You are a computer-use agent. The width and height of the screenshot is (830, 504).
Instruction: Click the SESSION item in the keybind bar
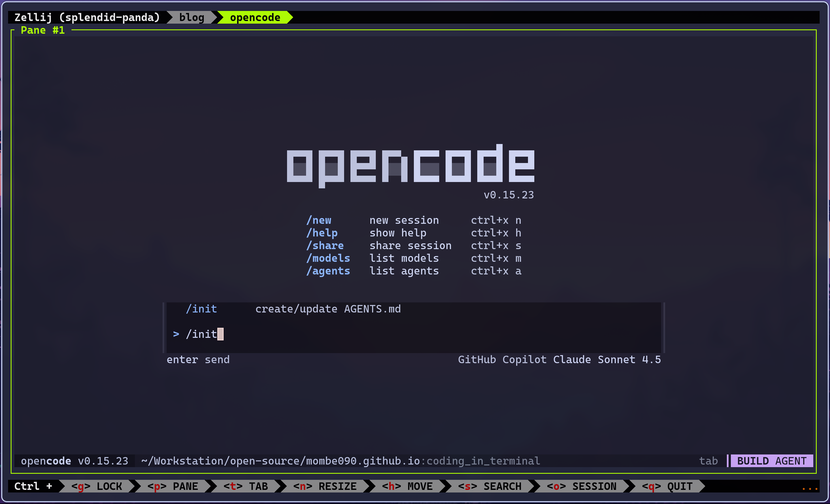click(x=582, y=486)
